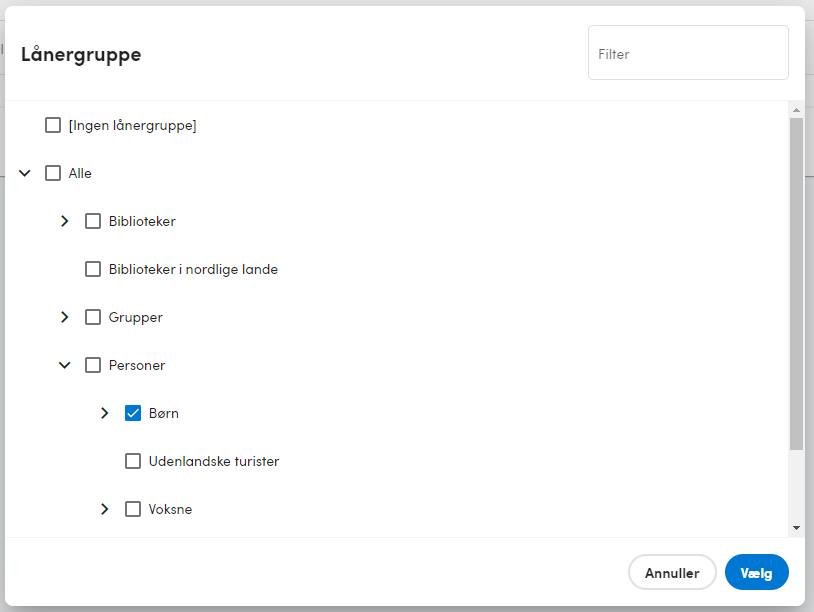Click the Annuller button
The width and height of the screenshot is (814, 612).
coord(672,573)
